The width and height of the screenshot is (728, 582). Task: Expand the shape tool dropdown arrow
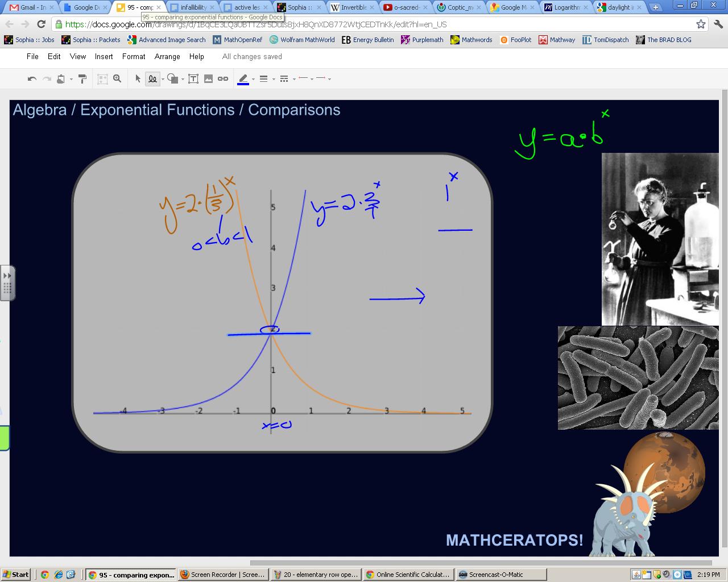183,80
